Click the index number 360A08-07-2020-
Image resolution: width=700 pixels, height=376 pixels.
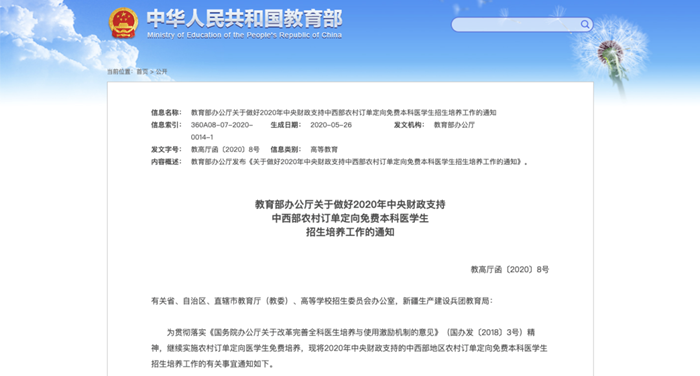click(x=222, y=125)
